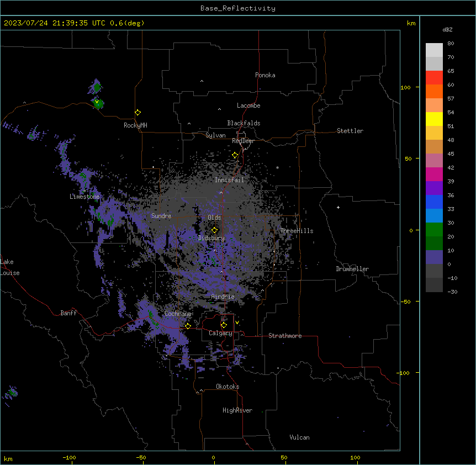Click the Banff town label

(68, 313)
